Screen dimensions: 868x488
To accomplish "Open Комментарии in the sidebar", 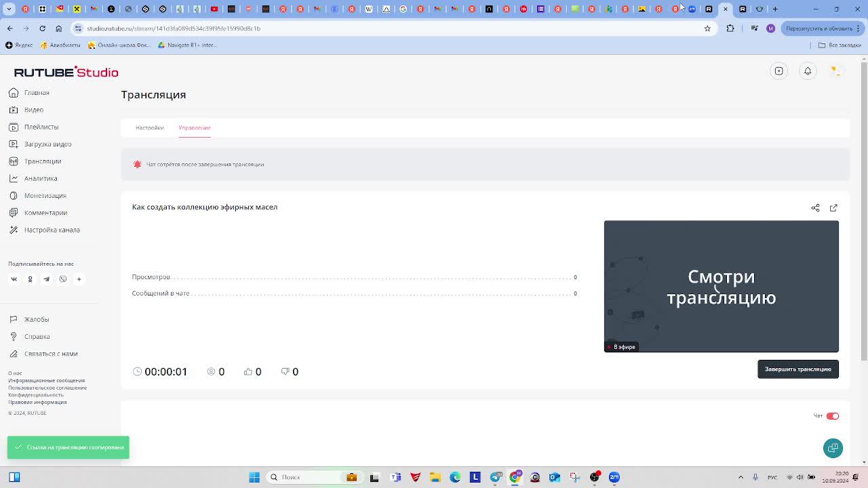I will [38, 213].
